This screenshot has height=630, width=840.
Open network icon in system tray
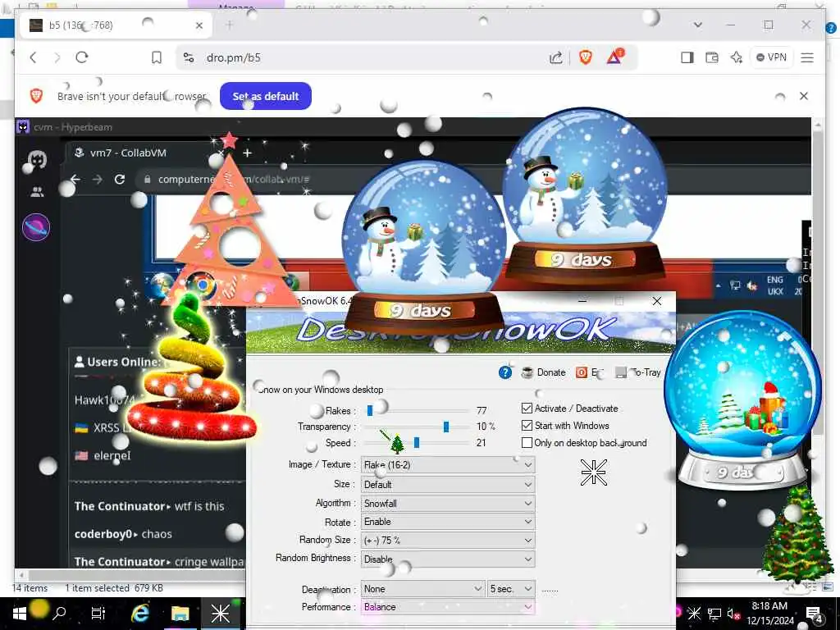coord(714,614)
